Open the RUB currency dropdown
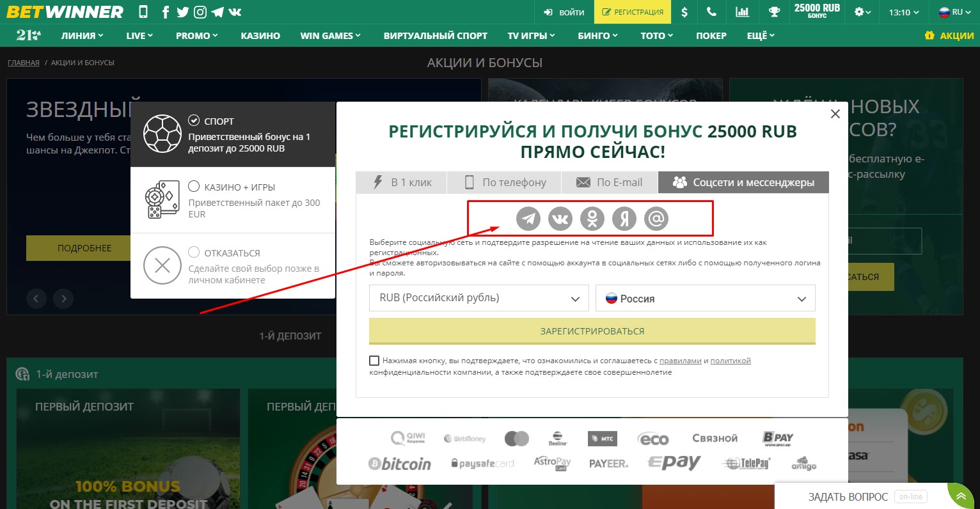Image resolution: width=980 pixels, height=509 pixels. point(480,298)
